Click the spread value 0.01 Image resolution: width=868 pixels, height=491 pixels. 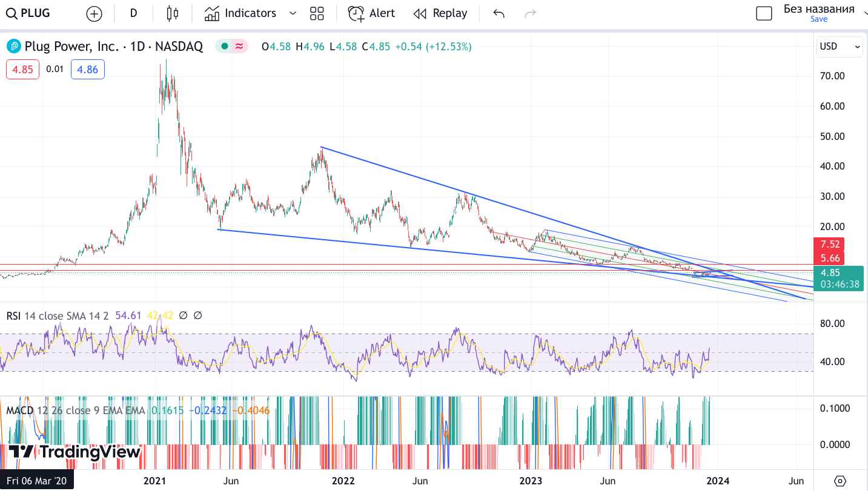pyautogui.click(x=55, y=69)
